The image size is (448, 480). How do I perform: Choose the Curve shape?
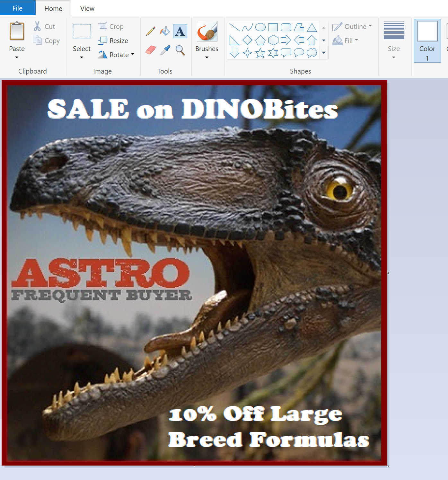[x=248, y=27]
